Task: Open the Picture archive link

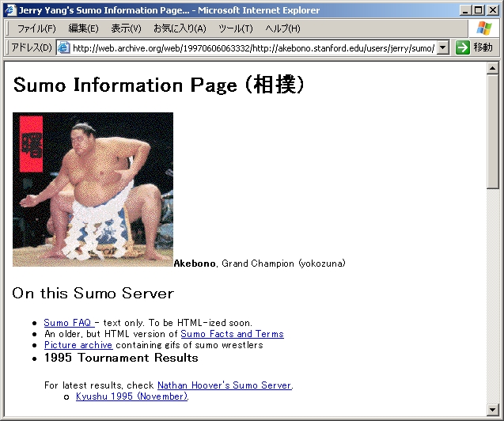Action: [x=78, y=345]
